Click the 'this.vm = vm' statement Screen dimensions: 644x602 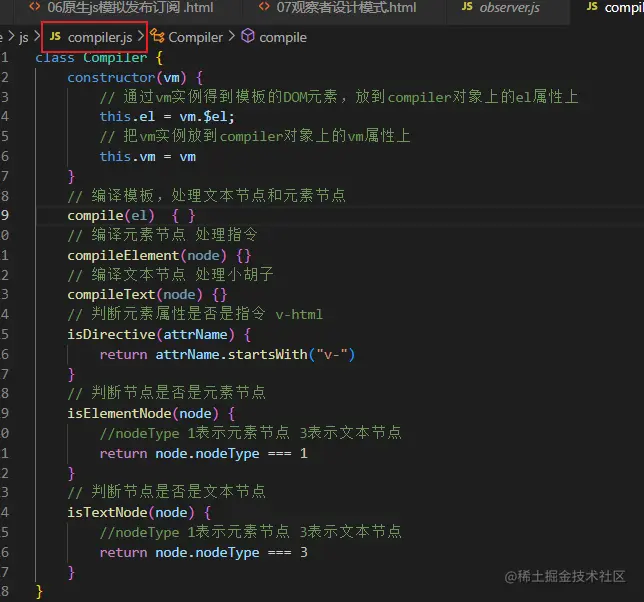click(x=148, y=156)
